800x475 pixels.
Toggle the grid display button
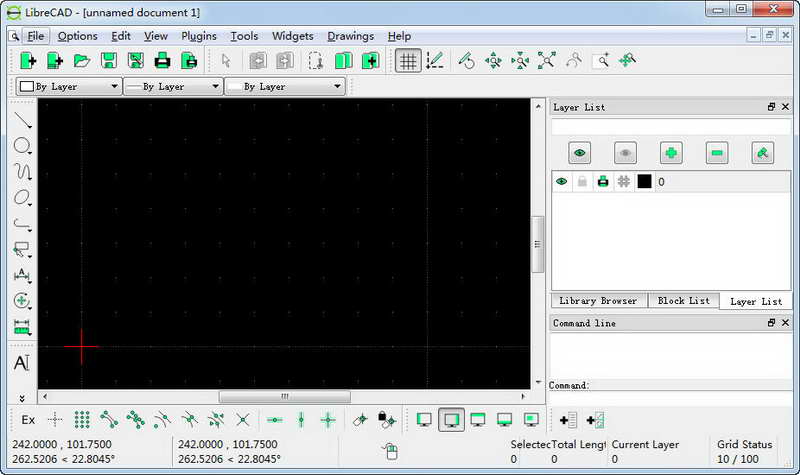408,61
